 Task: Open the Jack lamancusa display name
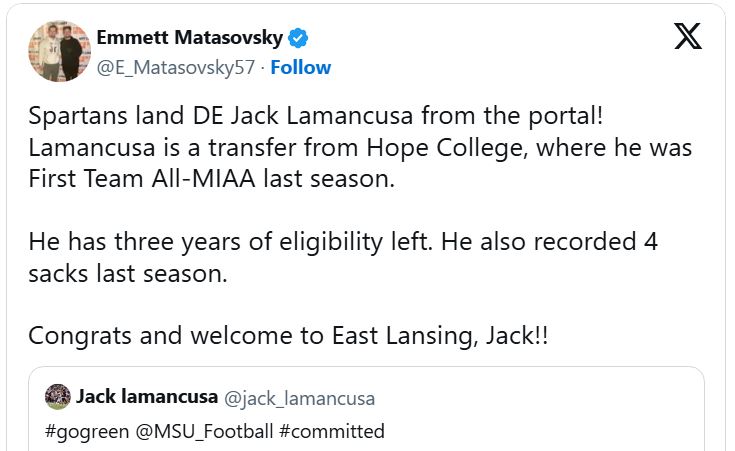pyautogui.click(x=146, y=397)
